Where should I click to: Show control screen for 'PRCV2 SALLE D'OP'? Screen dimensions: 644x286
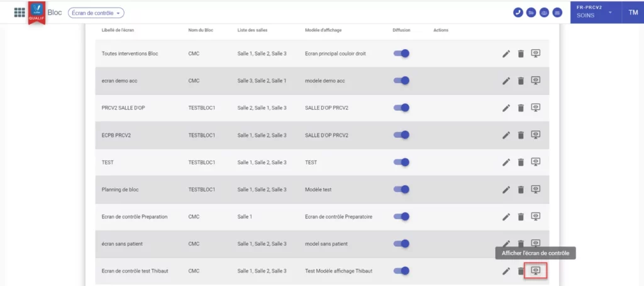point(535,108)
